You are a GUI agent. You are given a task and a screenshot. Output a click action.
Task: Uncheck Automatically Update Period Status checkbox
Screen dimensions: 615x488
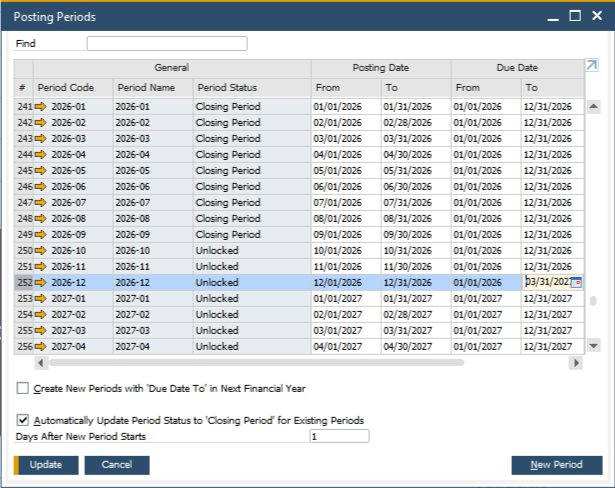[23, 420]
